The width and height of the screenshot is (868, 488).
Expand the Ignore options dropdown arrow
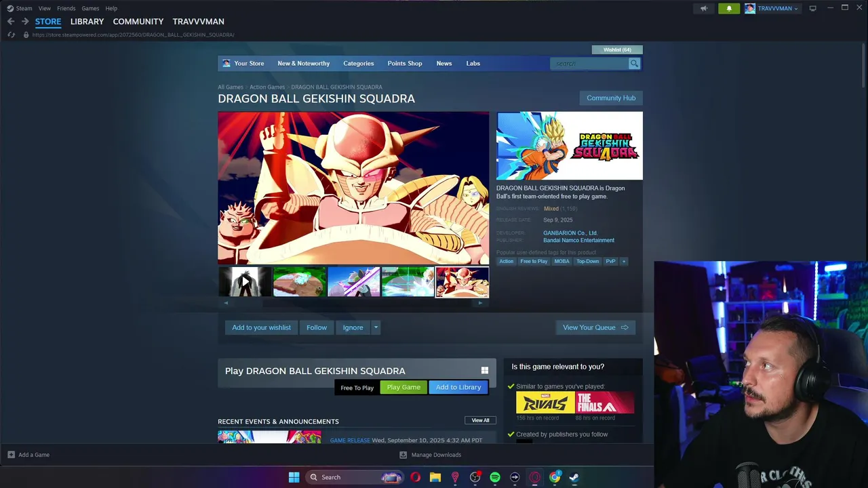coord(376,327)
